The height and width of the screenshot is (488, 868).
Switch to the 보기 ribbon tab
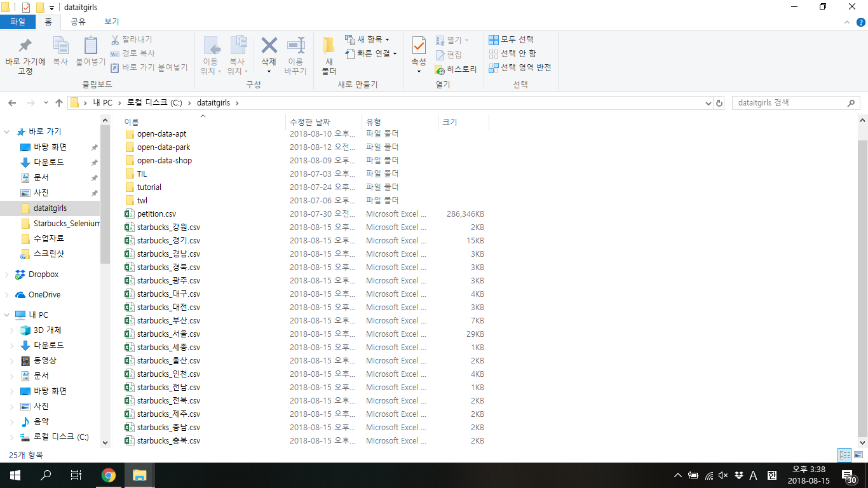coord(111,22)
